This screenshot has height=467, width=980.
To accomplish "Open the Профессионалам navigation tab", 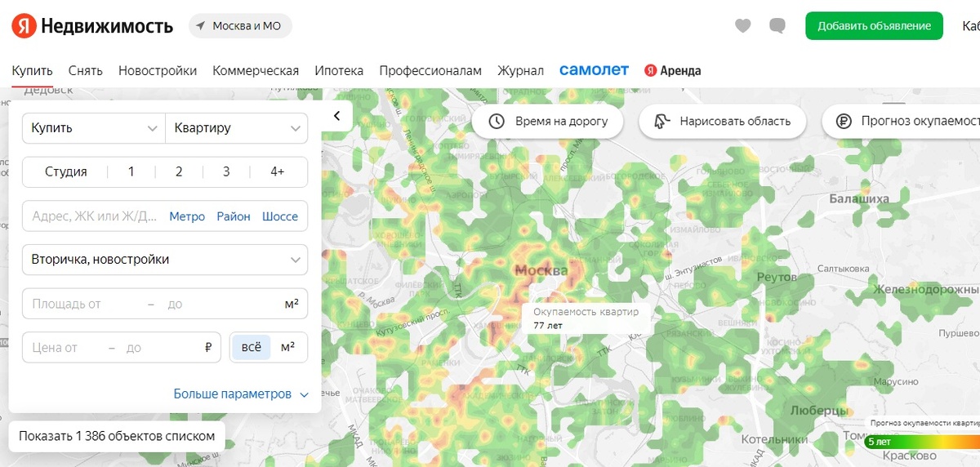I will (x=430, y=71).
